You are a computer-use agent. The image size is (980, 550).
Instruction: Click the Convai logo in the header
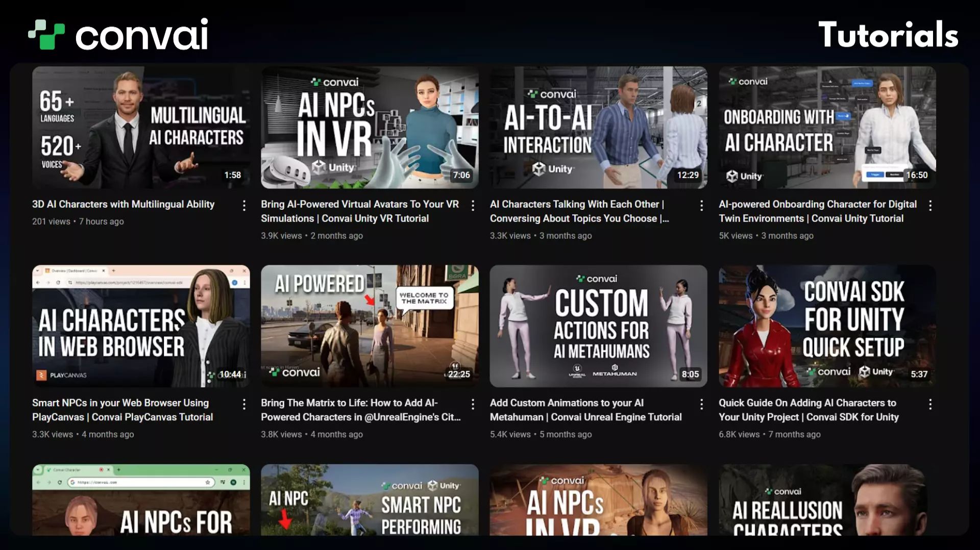pyautogui.click(x=118, y=34)
